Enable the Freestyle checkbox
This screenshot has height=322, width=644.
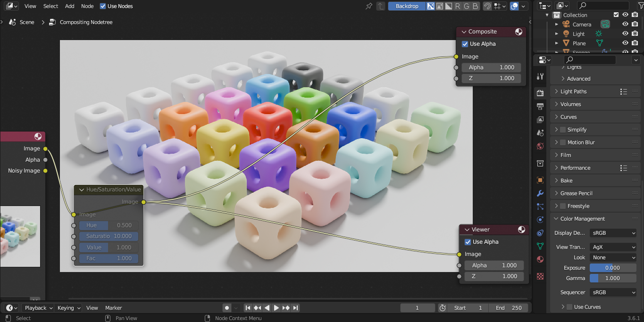[563, 206]
